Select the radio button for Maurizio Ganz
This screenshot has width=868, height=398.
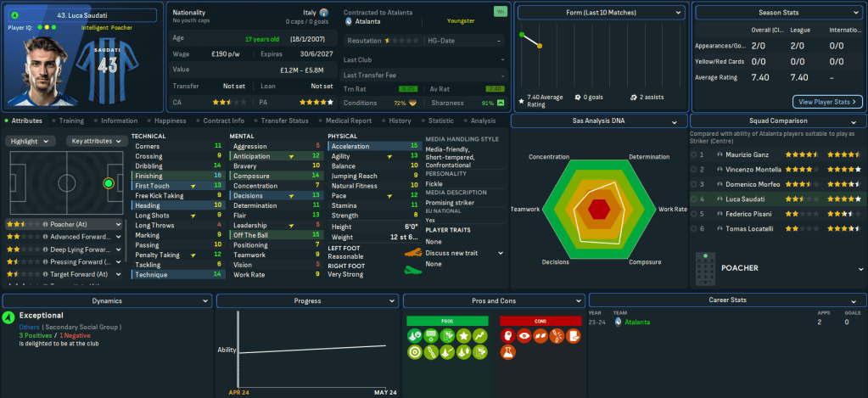[x=695, y=155]
